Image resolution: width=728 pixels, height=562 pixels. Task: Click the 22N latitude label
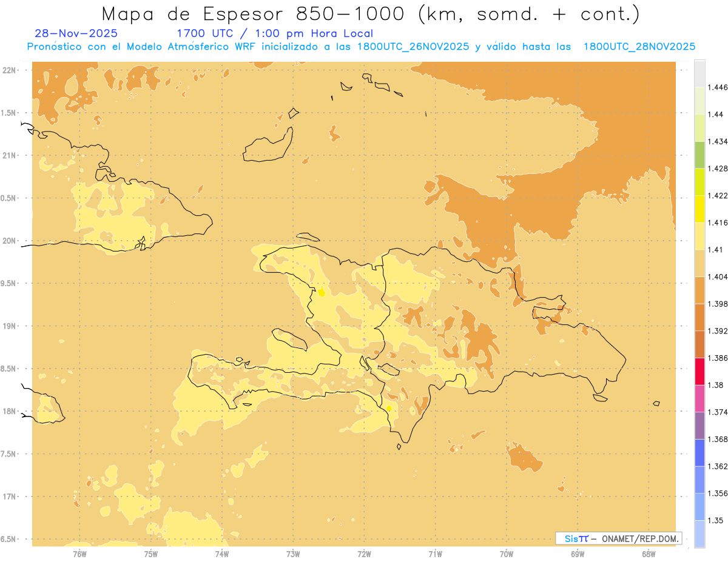coord(10,70)
